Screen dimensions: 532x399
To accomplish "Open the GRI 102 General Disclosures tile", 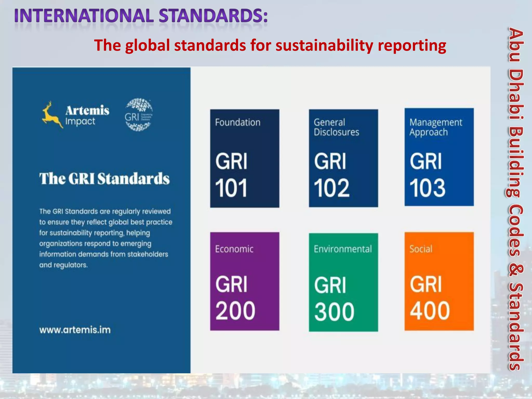I will tap(343, 158).
